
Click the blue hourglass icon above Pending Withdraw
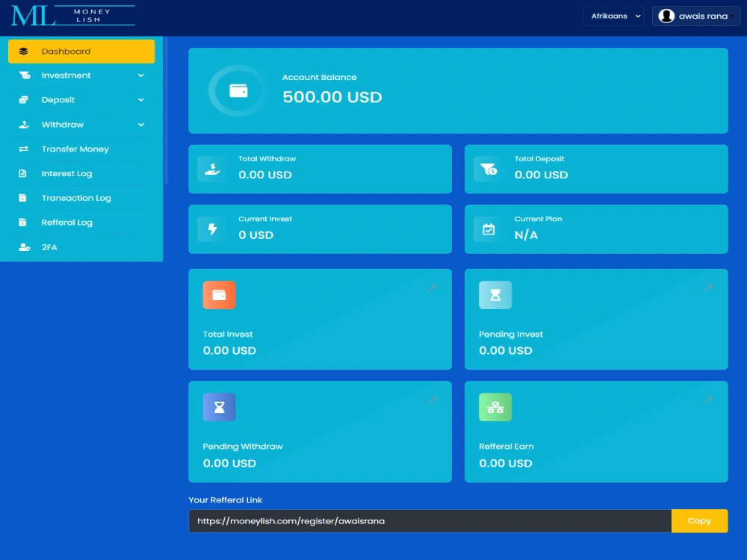[219, 407]
